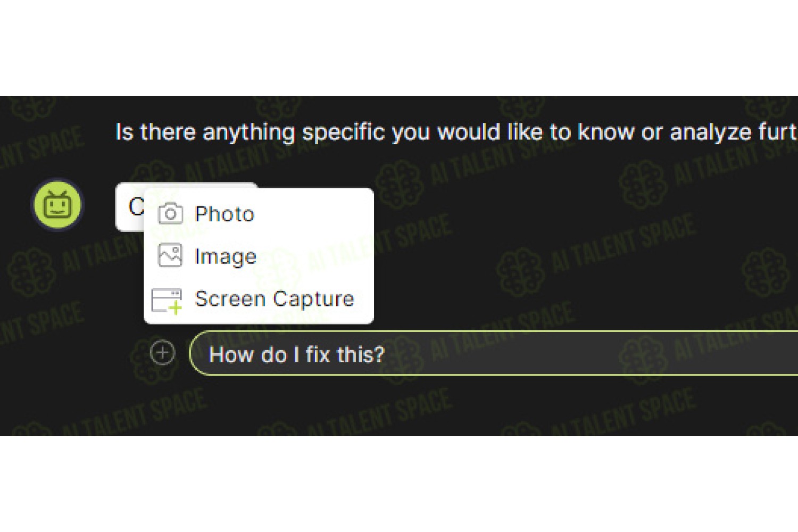798x532 pixels.
Task: Pick Image to upload a picture file
Action: tap(259, 256)
